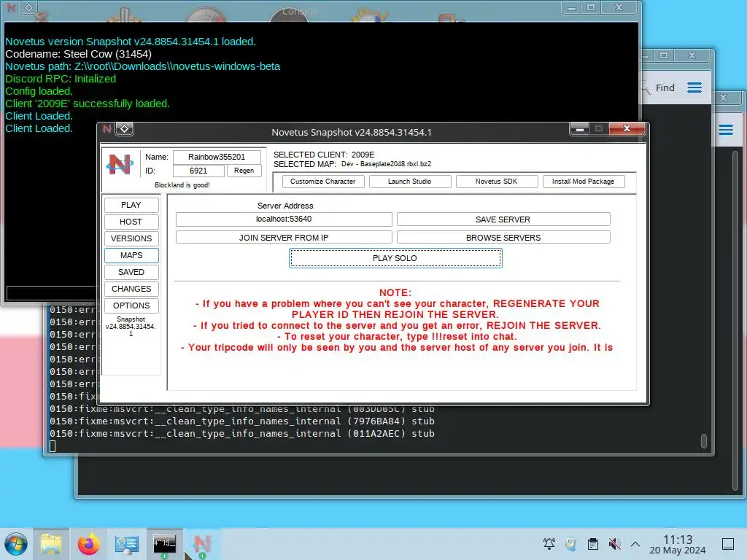Click SAVE SERVER button

click(503, 219)
